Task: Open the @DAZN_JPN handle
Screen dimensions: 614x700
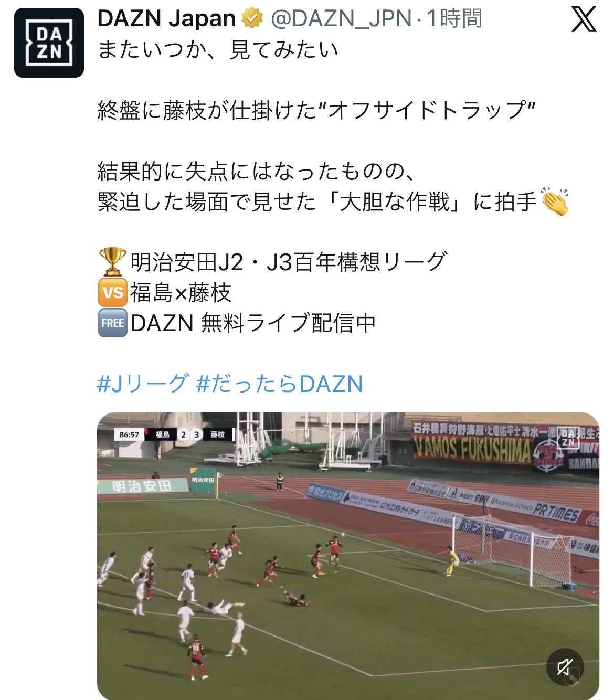Action: [341, 19]
